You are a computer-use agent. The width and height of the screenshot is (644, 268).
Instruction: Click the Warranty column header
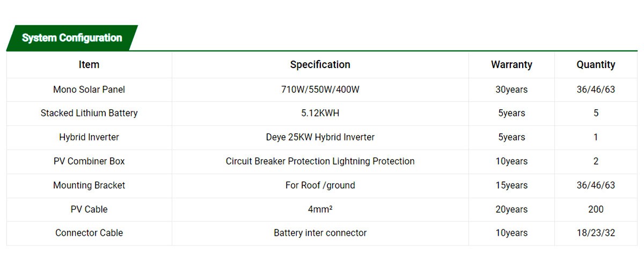click(511, 65)
